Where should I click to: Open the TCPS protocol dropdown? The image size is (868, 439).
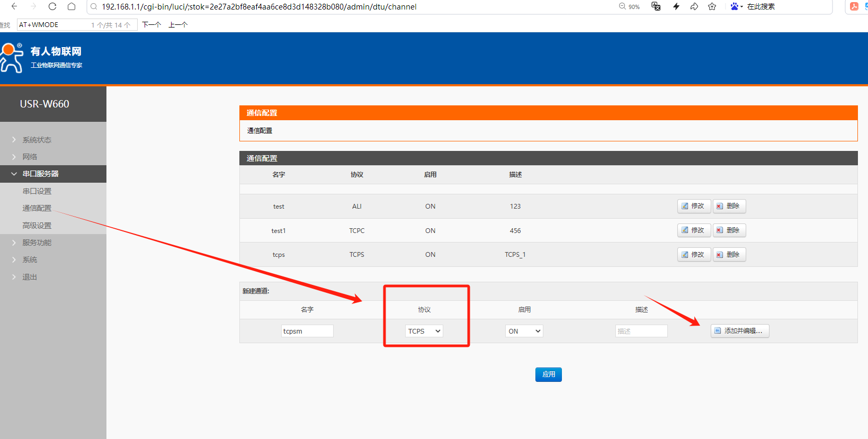click(x=424, y=331)
